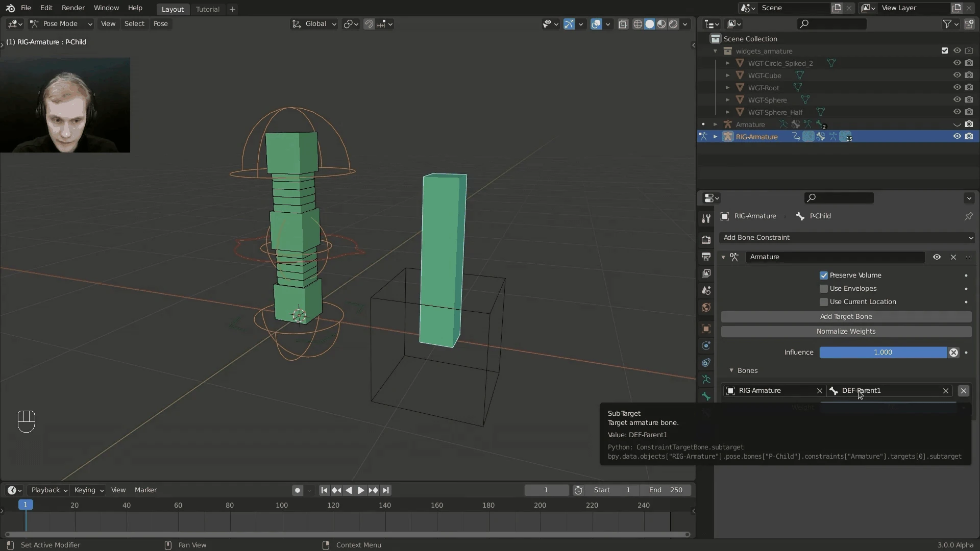This screenshot has width=980, height=551.
Task: Jump to the timeline end frame
Action: point(386,490)
